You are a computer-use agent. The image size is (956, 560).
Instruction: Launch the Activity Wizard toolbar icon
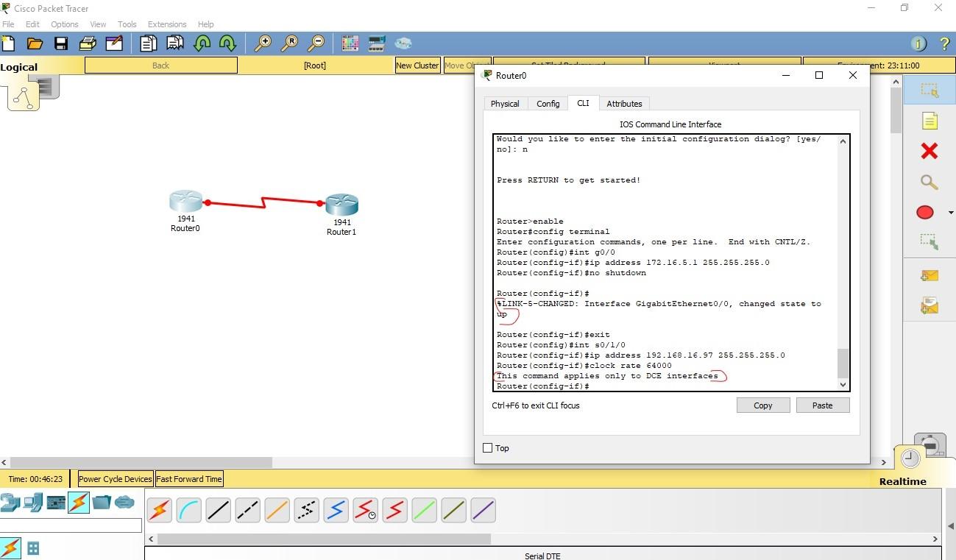click(114, 43)
